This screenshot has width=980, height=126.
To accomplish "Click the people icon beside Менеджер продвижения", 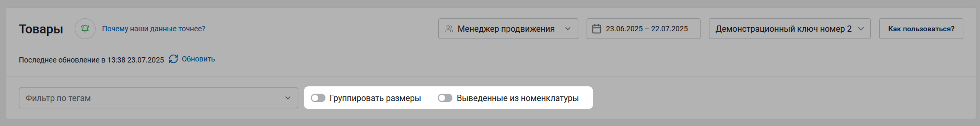I will point(449,29).
